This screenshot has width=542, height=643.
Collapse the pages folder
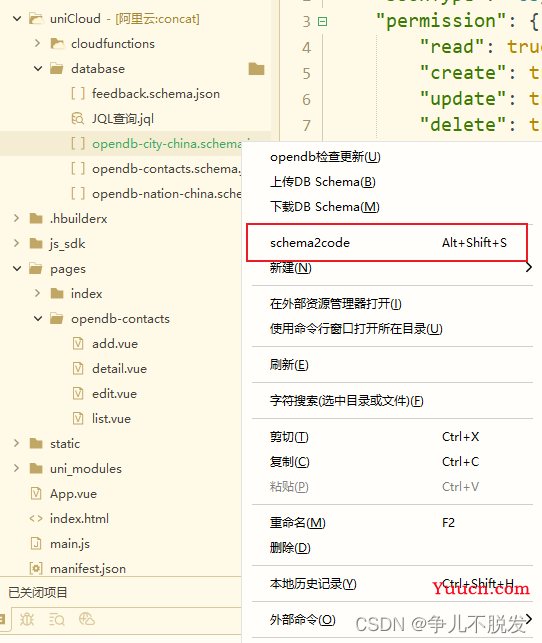17,269
